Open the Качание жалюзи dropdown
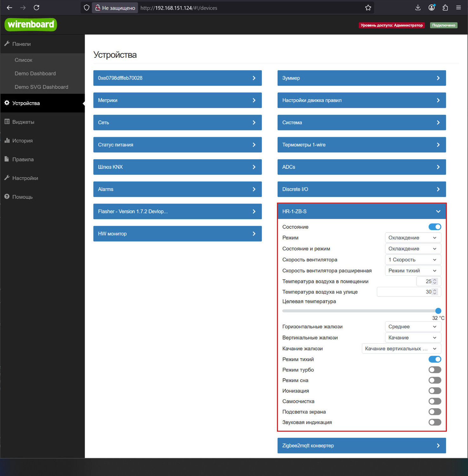This screenshot has width=468, height=476. (x=401, y=348)
